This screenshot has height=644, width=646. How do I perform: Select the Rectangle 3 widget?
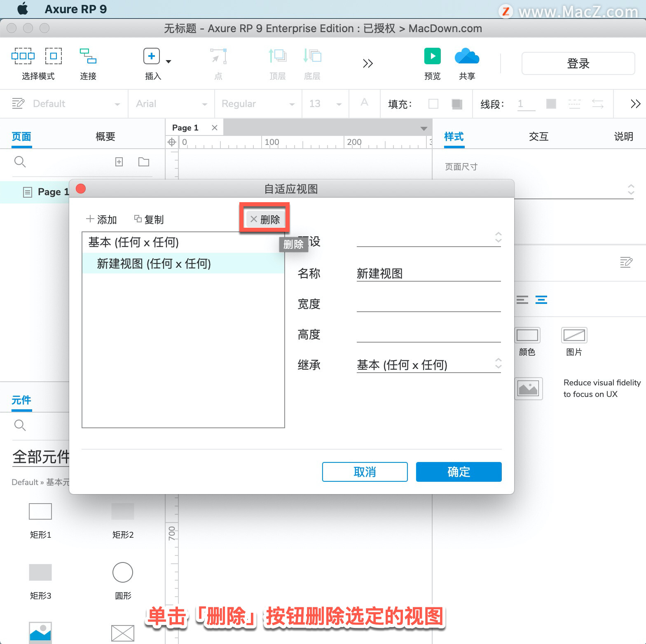click(x=40, y=572)
